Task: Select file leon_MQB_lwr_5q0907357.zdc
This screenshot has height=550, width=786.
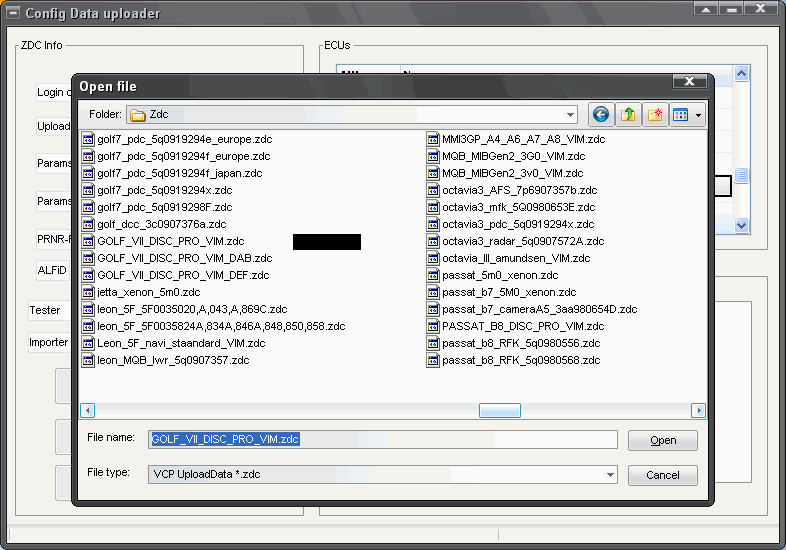Action: (x=173, y=361)
